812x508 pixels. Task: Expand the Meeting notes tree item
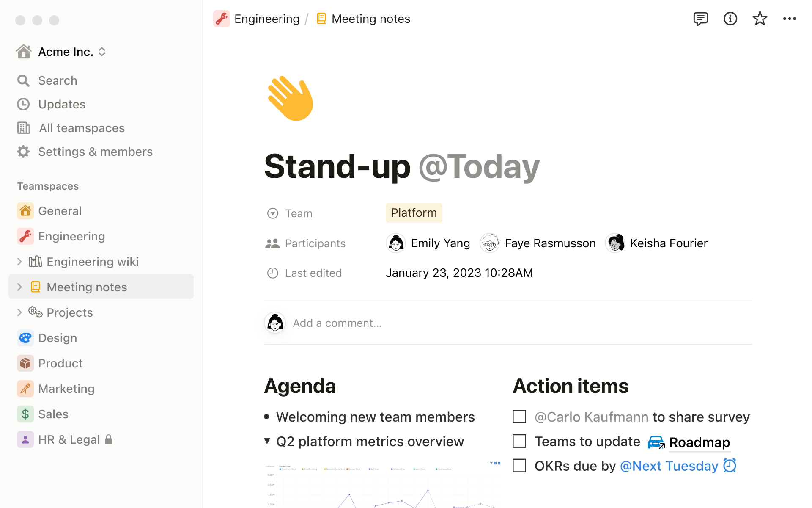(x=20, y=287)
